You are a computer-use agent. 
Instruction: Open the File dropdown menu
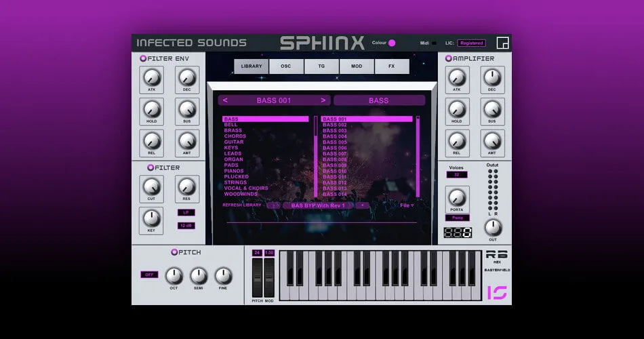407,205
